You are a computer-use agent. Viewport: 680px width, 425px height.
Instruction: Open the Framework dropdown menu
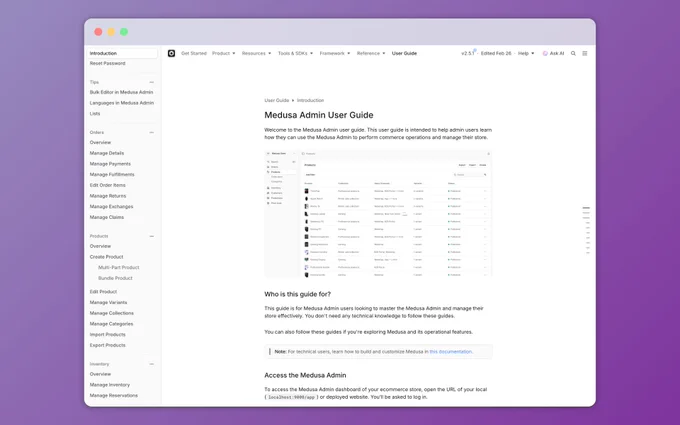pyautogui.click(x=335, y=53)
